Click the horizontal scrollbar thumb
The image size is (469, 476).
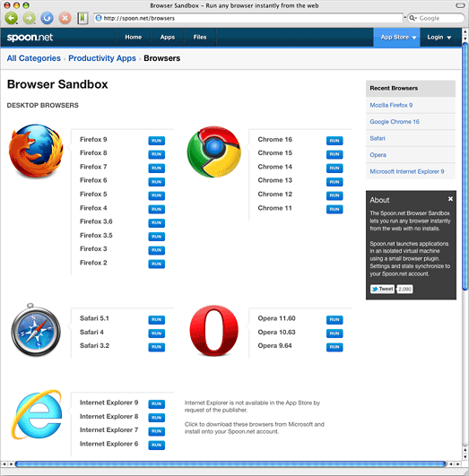coord(230,463)
